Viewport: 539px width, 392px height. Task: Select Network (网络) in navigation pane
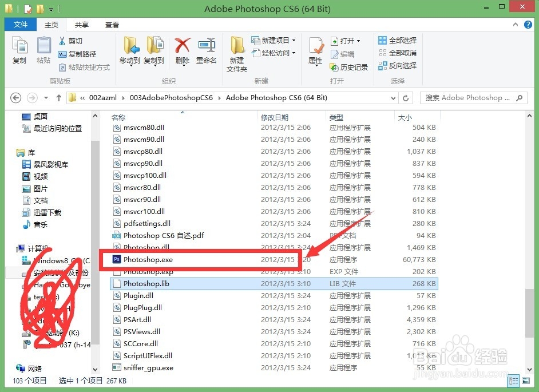tap(29, 369)
